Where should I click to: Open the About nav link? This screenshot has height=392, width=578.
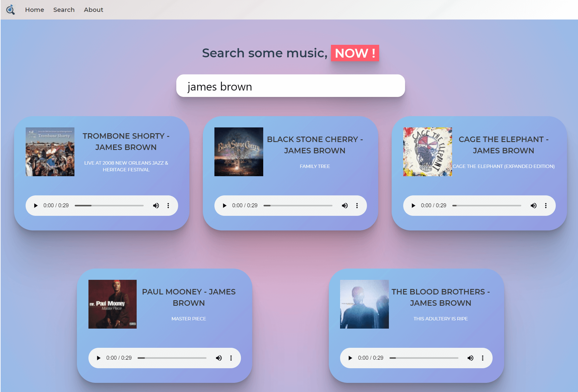click(x=93, y=10)
